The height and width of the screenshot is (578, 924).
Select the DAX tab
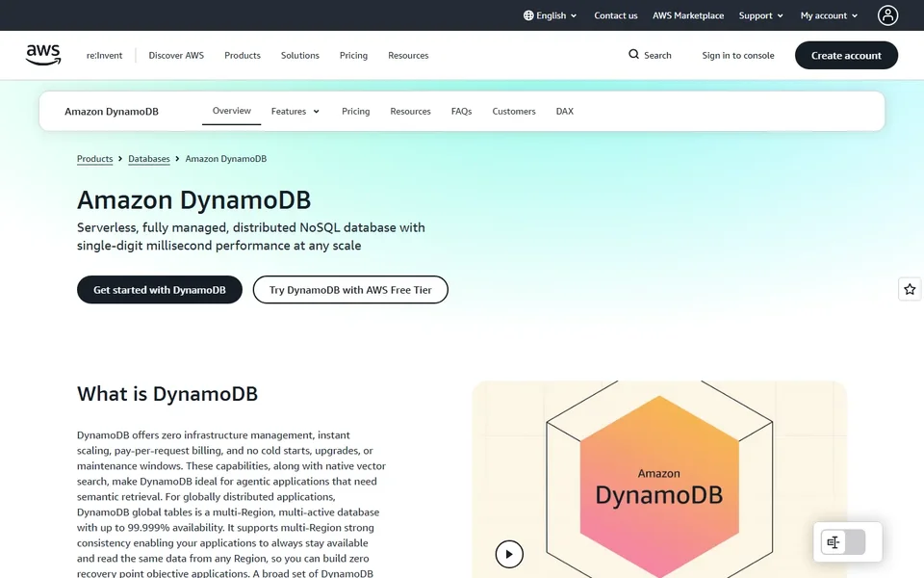click(565, 111)
